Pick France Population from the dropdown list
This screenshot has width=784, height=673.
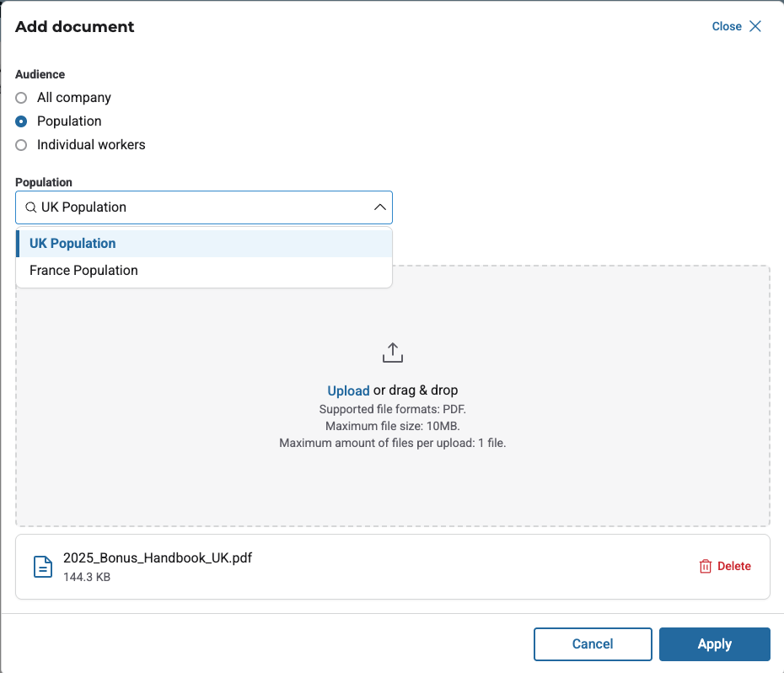click(x=83, y=271)
